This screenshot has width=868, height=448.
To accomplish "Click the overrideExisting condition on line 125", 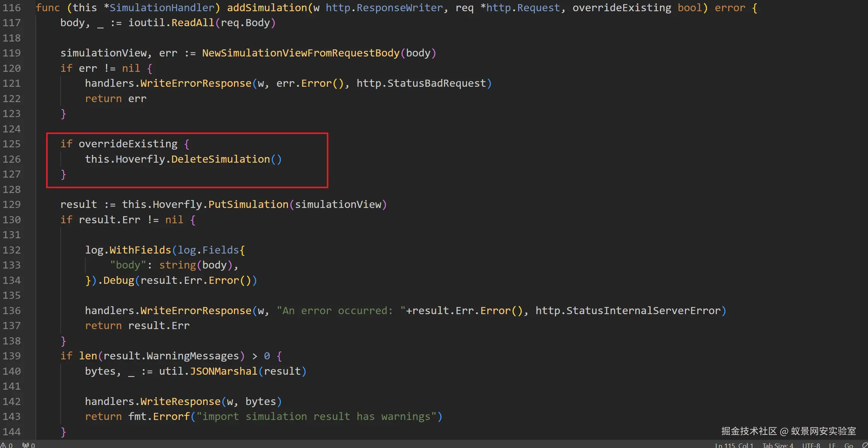I will click(128, 144).
